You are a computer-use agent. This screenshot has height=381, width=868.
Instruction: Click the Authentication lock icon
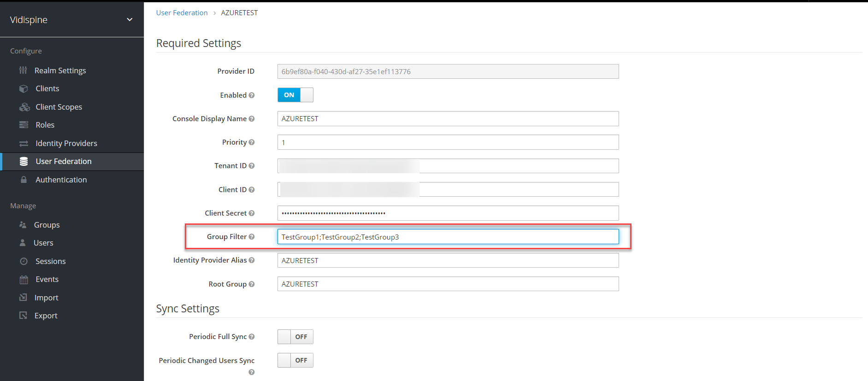click(24, 180)
